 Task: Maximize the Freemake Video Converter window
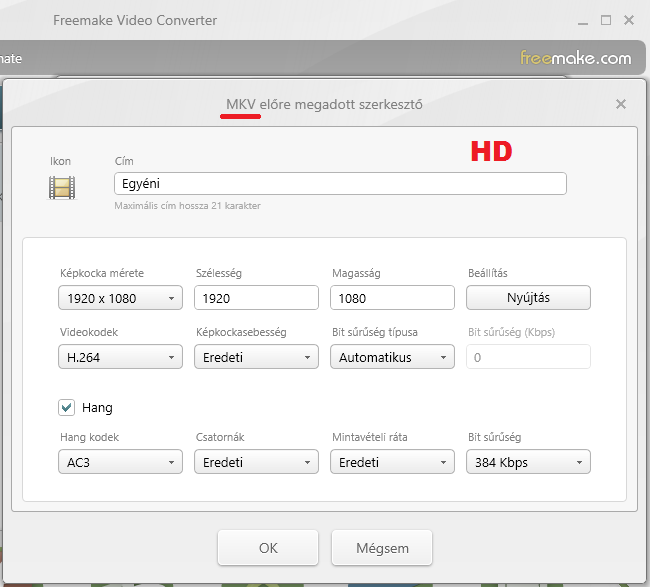606,20
